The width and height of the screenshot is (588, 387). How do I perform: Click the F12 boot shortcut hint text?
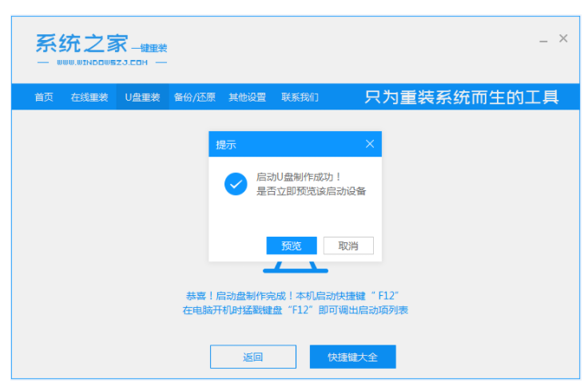coord(295,302)
